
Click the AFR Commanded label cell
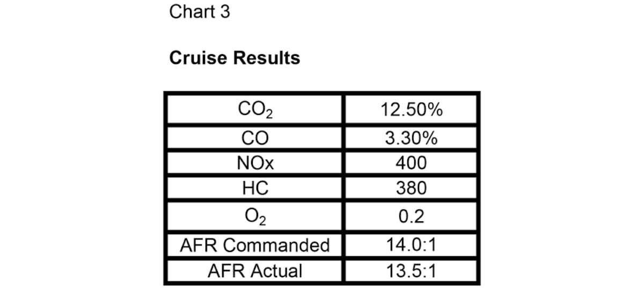[255, 245]
